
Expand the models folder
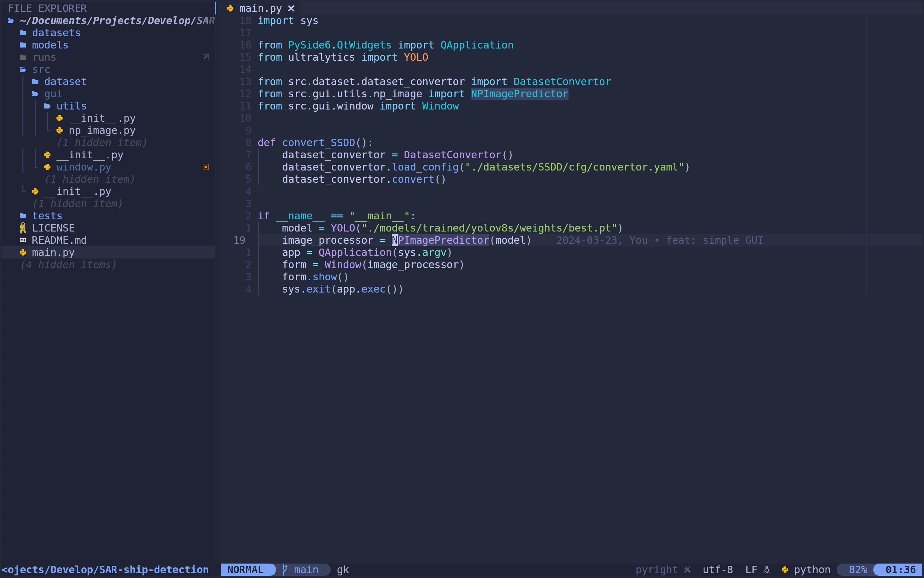(x=50, y=45)
